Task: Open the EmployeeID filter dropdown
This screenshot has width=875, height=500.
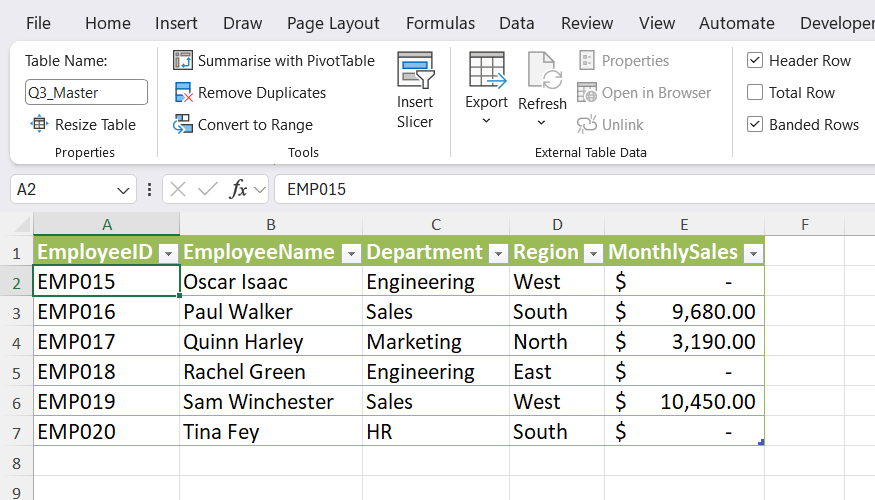Action: point(168,254)
